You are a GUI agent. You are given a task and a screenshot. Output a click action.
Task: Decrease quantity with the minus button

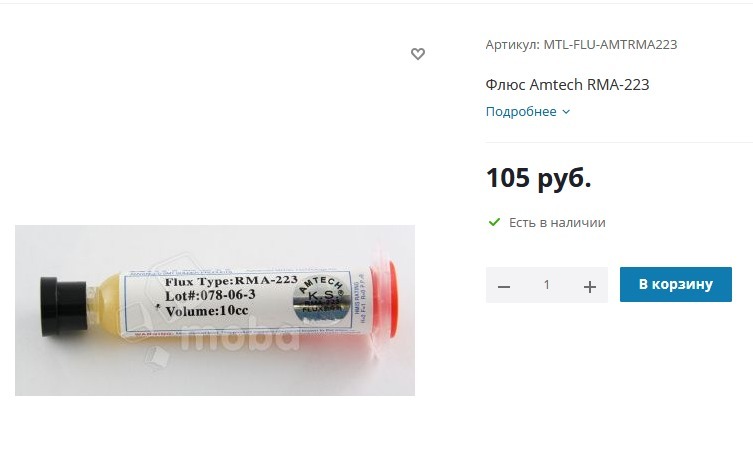(x=504, y=287)
